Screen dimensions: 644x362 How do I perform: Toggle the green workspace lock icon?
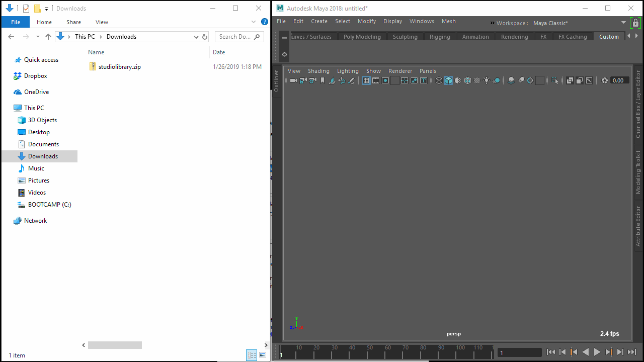[x=636, y=23]
